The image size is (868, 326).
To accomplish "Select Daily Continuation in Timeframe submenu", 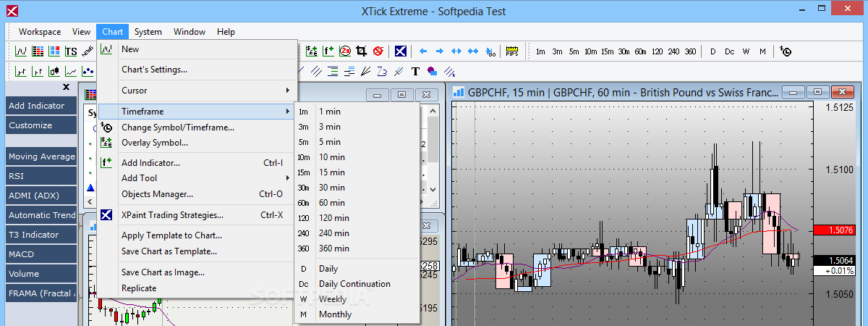I will point(357,284).
